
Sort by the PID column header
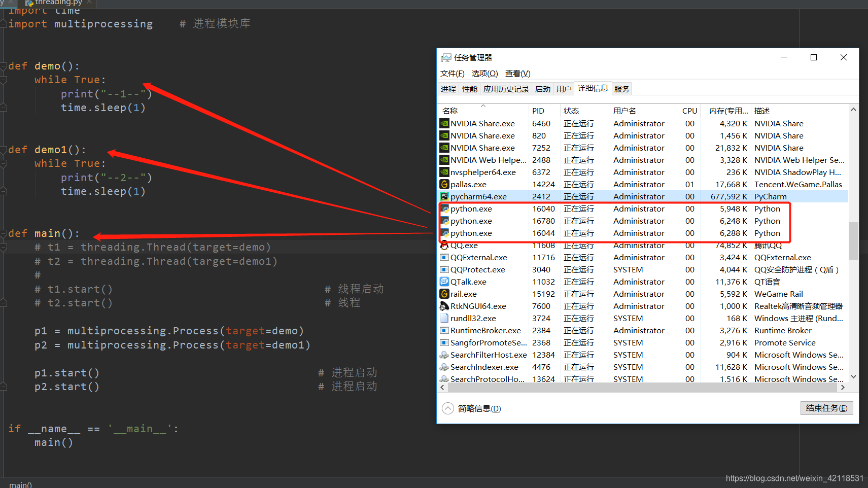click(x=544, y=111)
